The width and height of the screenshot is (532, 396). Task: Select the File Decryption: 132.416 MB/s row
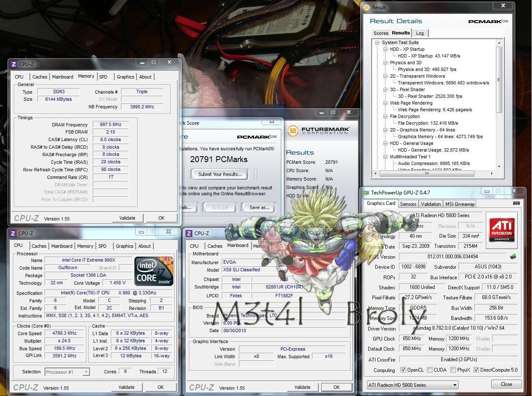coord(428,123)
